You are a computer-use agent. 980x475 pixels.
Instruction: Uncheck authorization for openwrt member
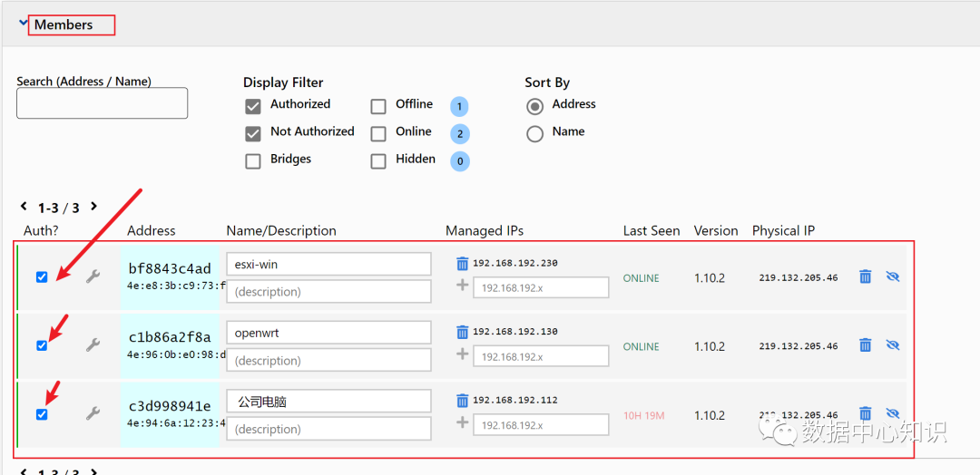[42, 345]
